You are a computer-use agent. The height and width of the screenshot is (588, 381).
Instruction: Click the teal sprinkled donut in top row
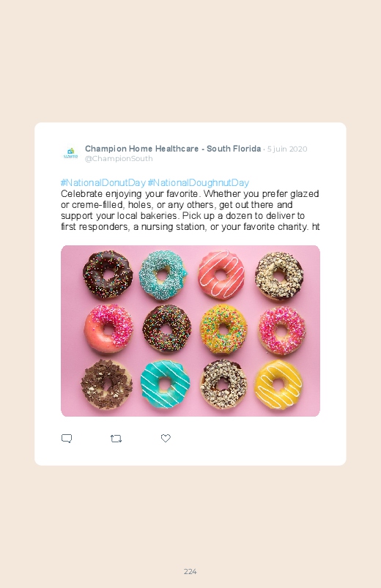tap(163, 275)
